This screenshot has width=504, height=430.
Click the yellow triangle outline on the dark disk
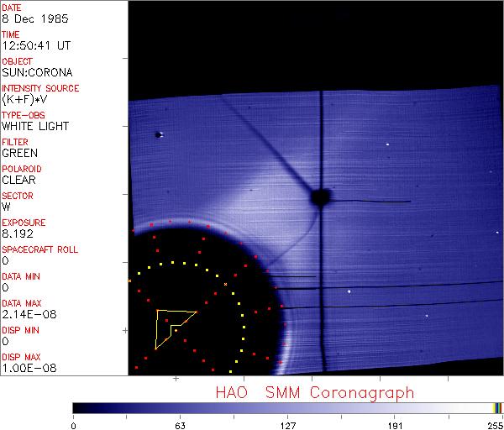[176, 328]
